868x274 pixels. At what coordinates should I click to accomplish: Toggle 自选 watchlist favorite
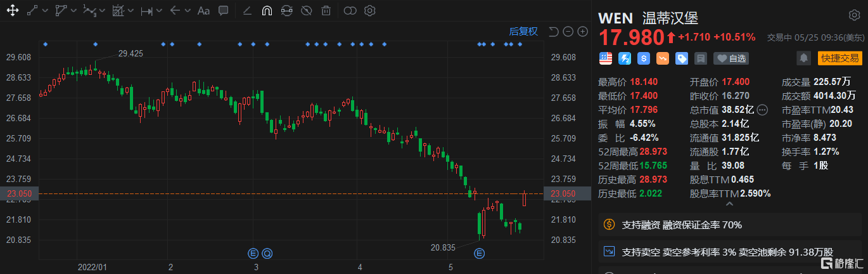pos(731,58)
